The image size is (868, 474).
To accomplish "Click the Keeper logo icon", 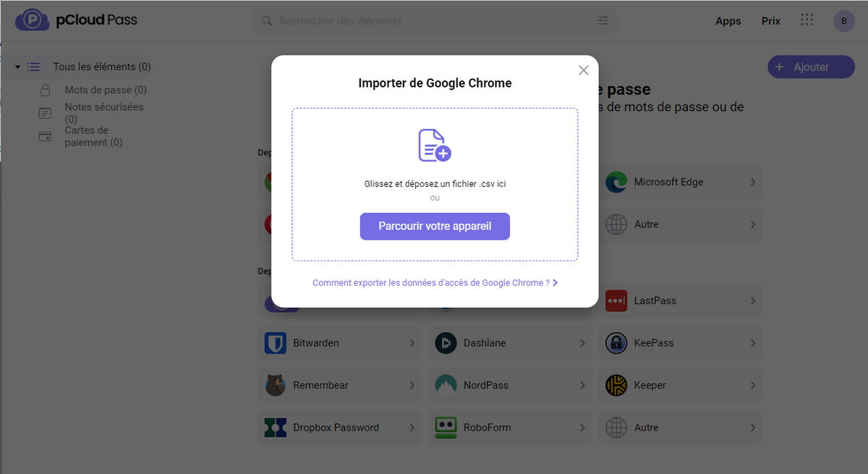I will [616, 385].
